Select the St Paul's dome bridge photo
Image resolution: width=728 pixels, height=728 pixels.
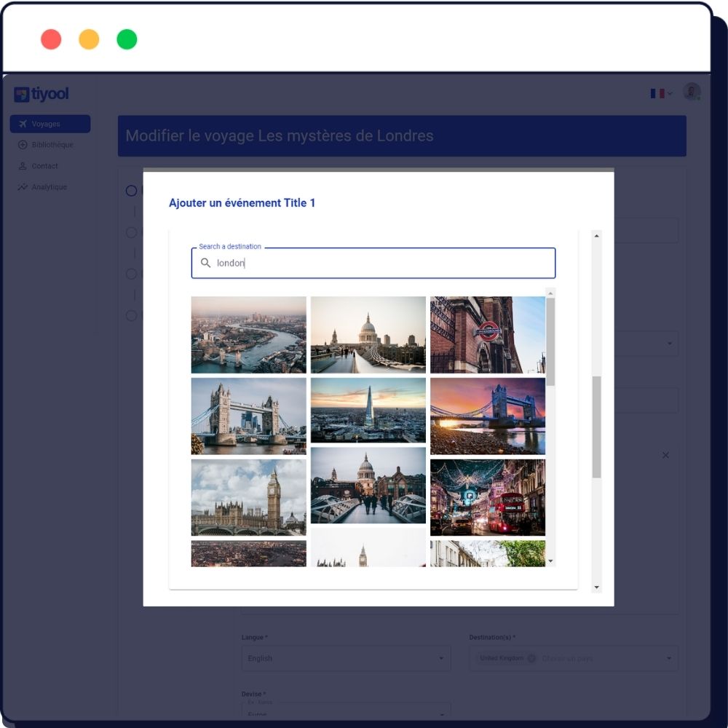(x=368, y=335)
